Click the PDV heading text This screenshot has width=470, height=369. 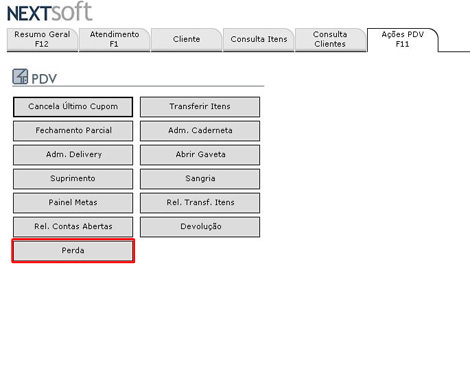(x=44, y=79)
